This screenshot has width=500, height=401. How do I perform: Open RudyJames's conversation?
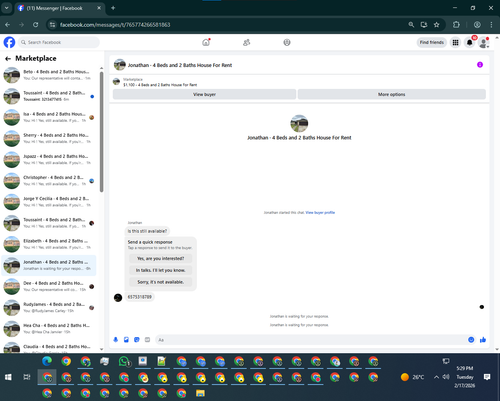click(49, 307)
